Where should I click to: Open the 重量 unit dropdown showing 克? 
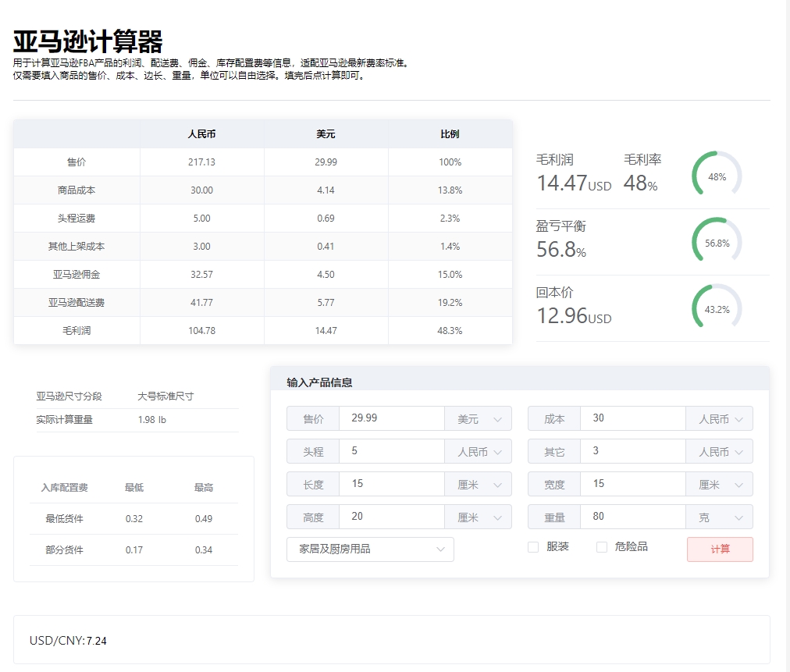click(x=720, y=517)
